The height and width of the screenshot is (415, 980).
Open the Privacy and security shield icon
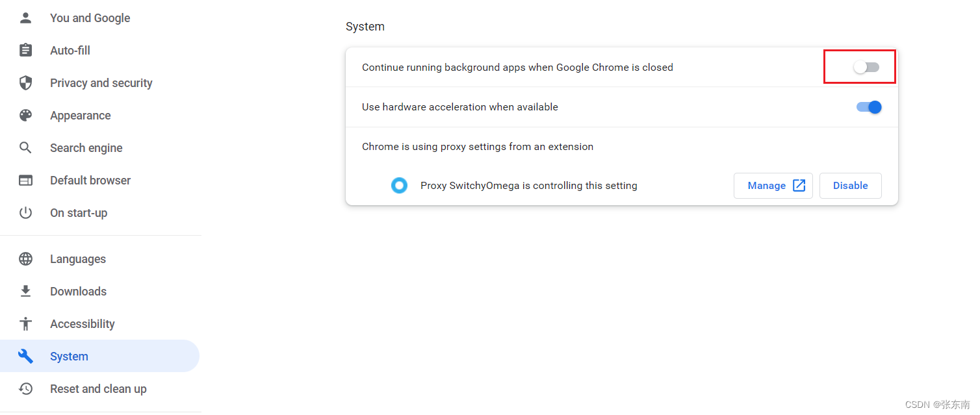[25, 83]
